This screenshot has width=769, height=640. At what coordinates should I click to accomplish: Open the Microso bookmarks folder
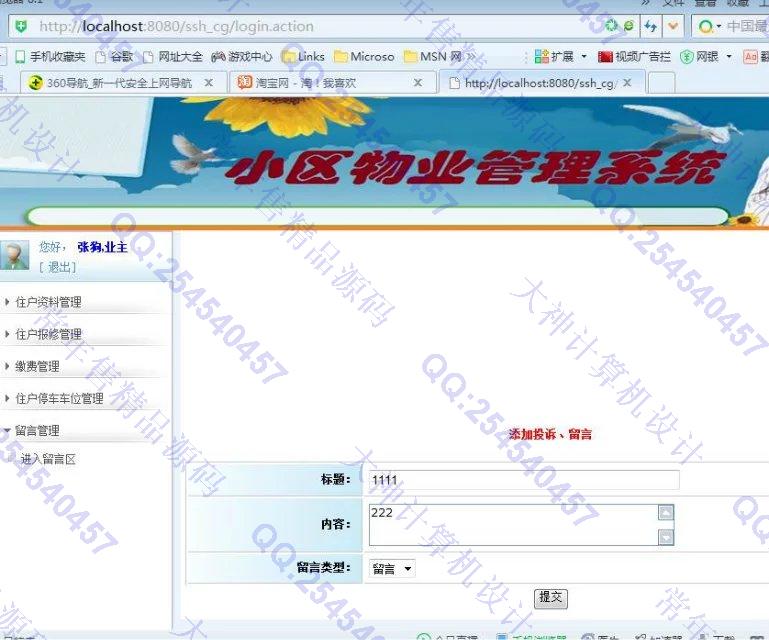[x=364, y=57]
